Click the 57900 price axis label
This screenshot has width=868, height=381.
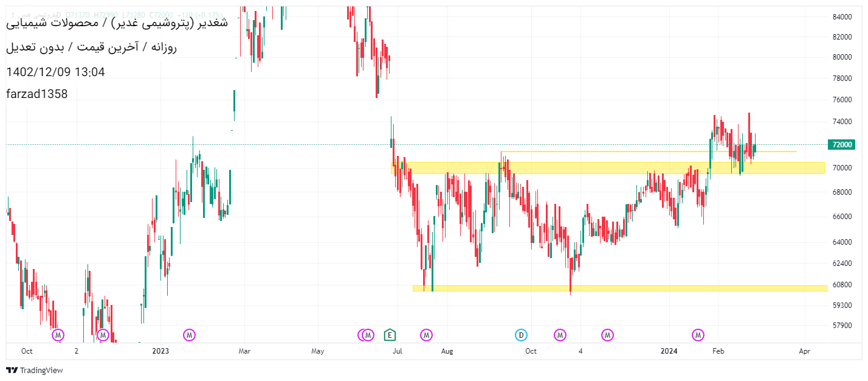(x=841, y=325)
